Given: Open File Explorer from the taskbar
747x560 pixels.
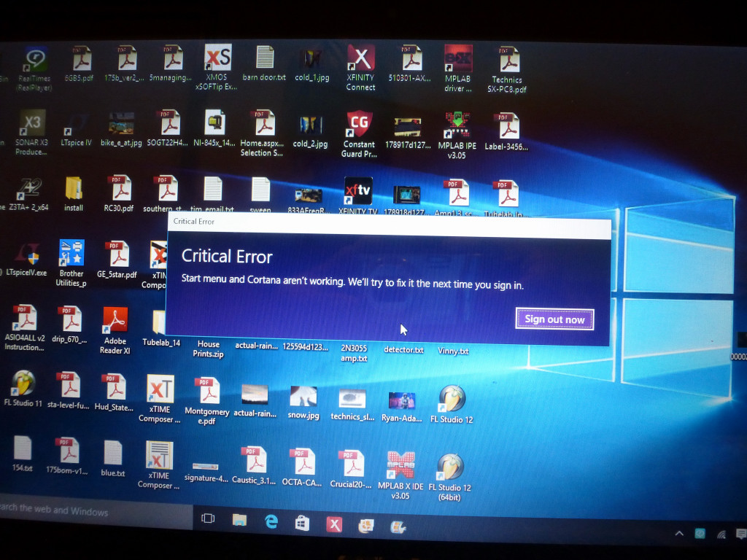Looking at the screenshot, I should click(x=239, y=520).
